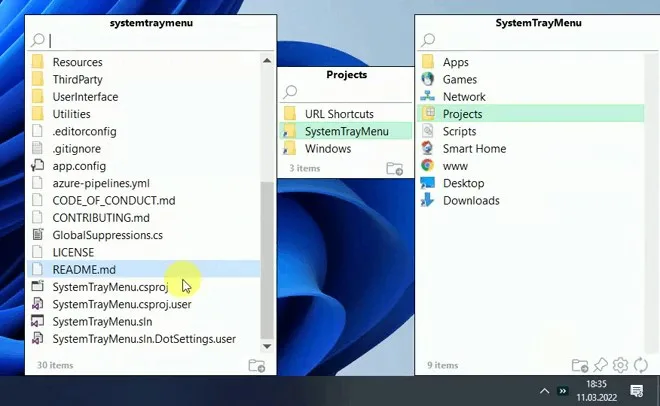Click the Games label

coord(460,80)
